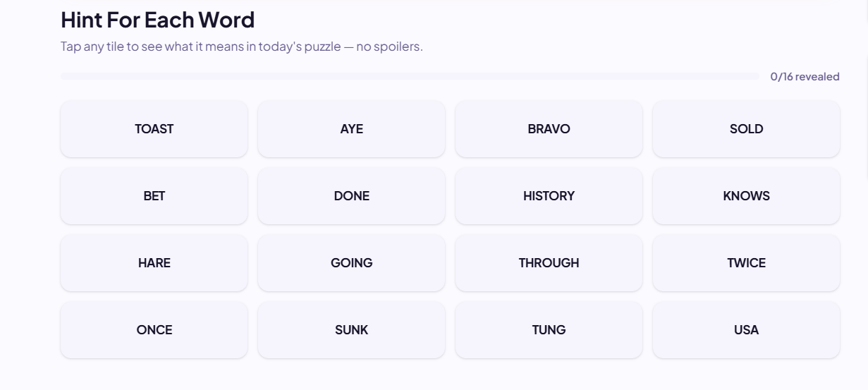Select the TUNG tile
868x390 pixels.
click(x=549, y=329)
